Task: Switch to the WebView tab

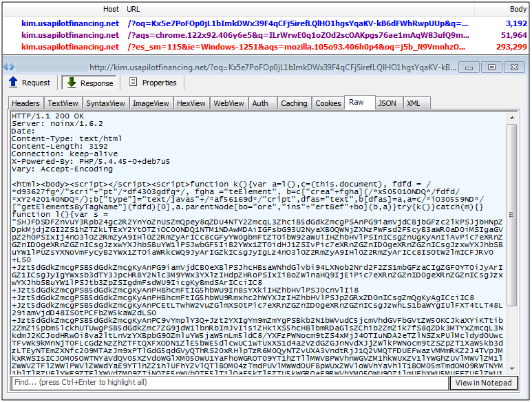Action: click(228, 103)
